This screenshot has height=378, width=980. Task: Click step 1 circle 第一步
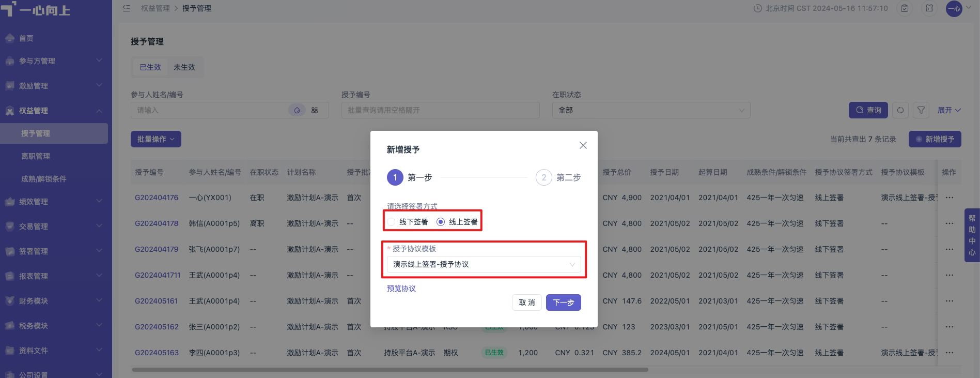point(395,177)
